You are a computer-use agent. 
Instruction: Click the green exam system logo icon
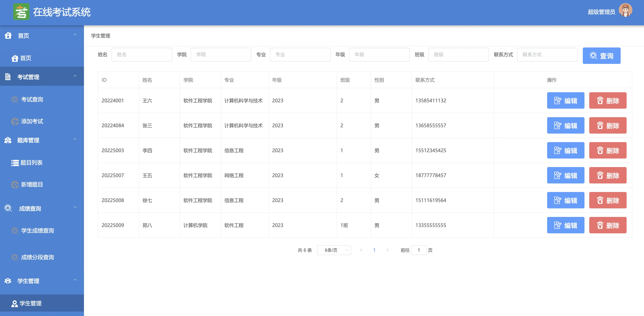[21, 12]
